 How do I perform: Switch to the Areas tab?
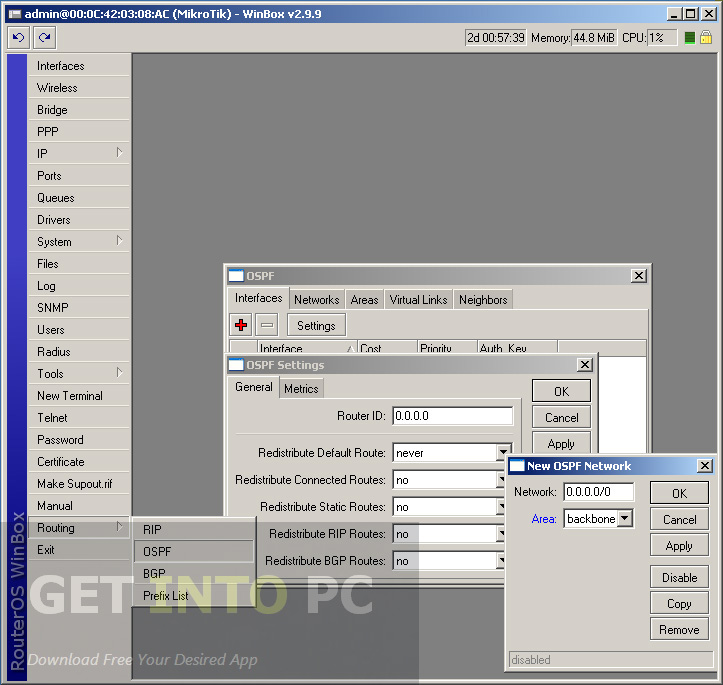pyautogui.click(x=364, y=300)
